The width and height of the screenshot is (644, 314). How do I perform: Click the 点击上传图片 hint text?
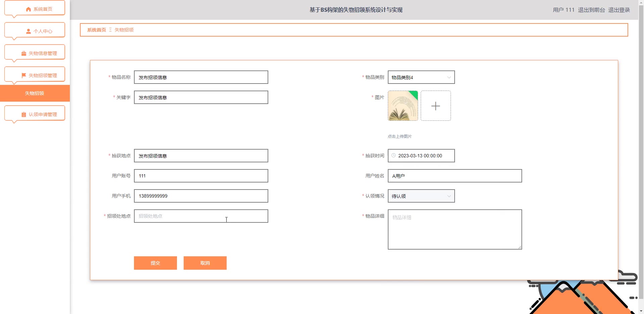400,137
